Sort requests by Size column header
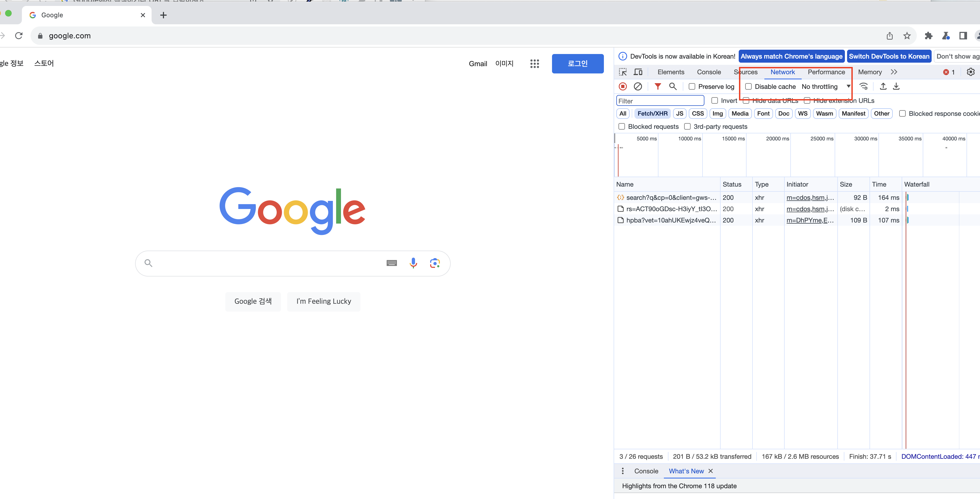Screen dimensions: 980x499 pos(853,184)
